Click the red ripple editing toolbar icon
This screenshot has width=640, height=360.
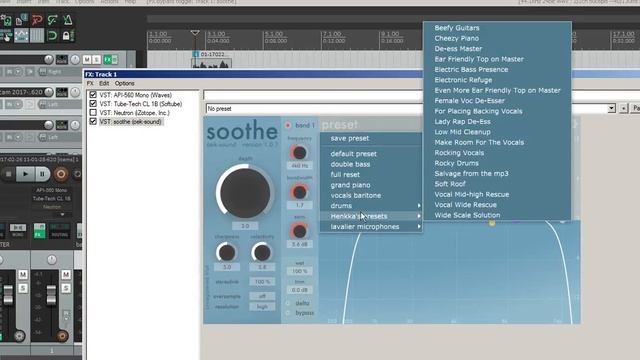[37, 20]
